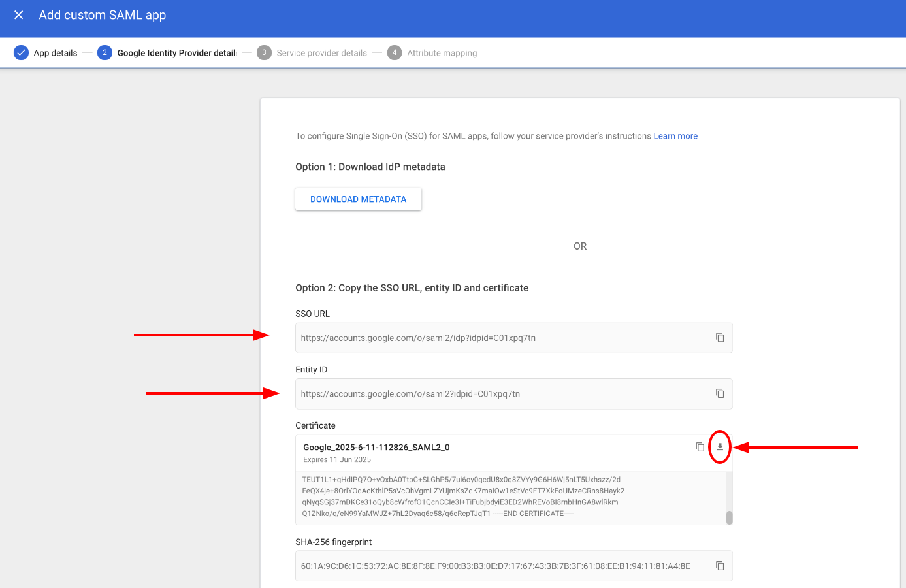The width and height of the screenshot is (906, 588).
Task: Click the step 2 number circle
Action: [x=105, y=53]
